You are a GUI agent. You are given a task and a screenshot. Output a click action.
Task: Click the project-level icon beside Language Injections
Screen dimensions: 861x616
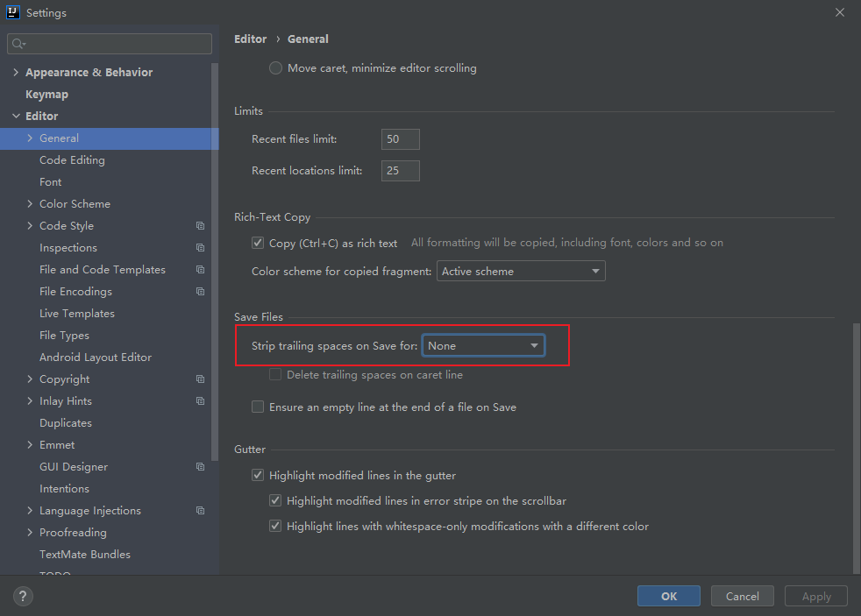tap(201, 511)
